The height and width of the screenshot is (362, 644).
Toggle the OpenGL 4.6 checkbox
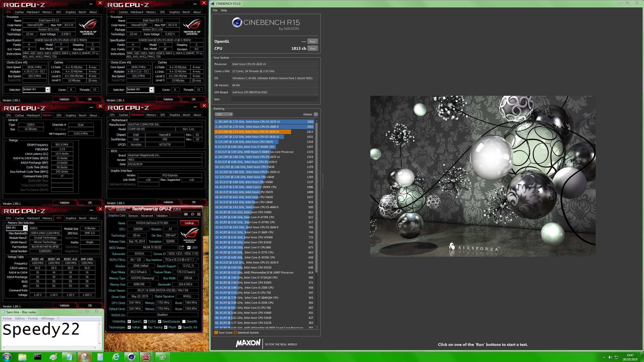click(x=180, y=327)
